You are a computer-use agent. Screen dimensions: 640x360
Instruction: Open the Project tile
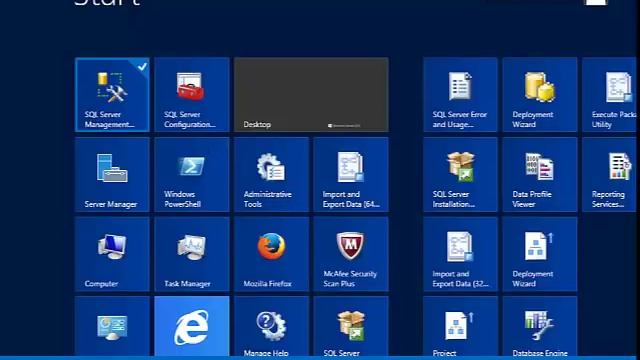tap(460, 327)
